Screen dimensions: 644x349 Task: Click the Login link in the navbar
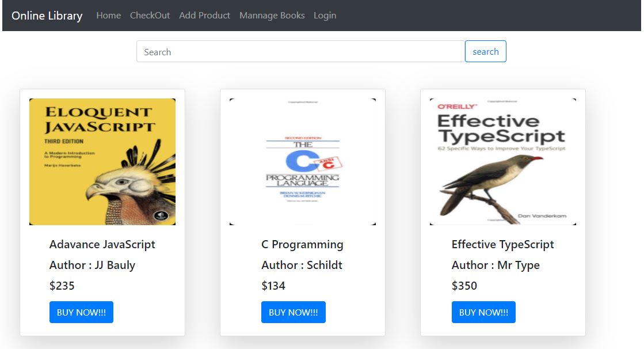pyautogui.click(x=325, y=16)
